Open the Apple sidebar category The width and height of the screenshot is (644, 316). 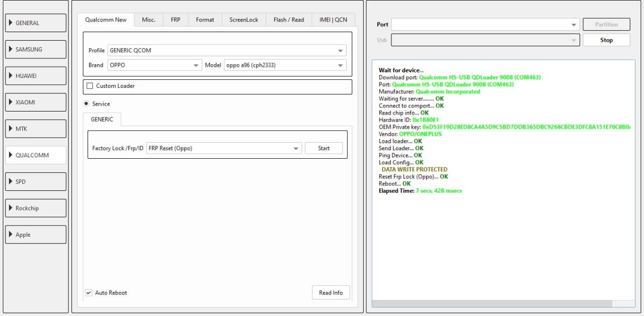click(x=35, y=235)
